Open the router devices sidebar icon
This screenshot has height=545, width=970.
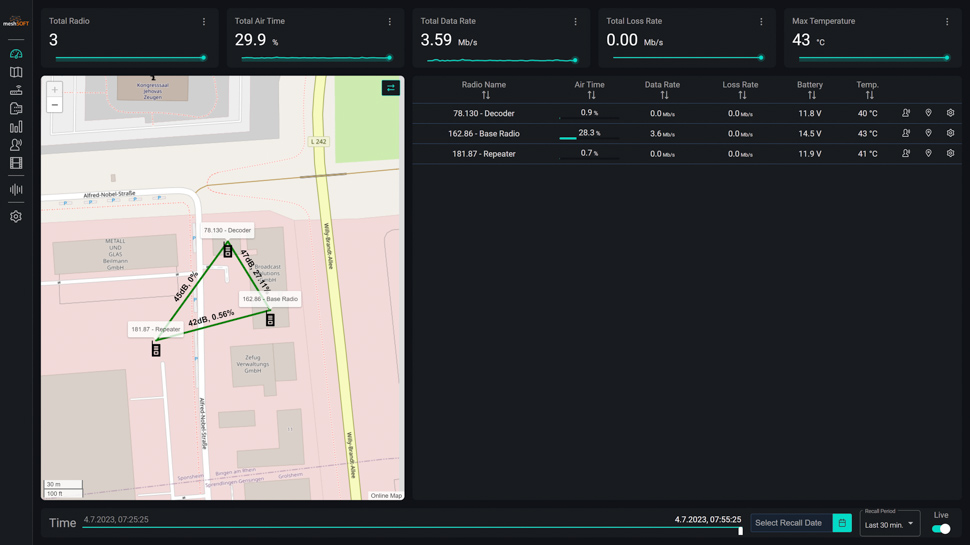pyautogui.click(x=16, y=90)
